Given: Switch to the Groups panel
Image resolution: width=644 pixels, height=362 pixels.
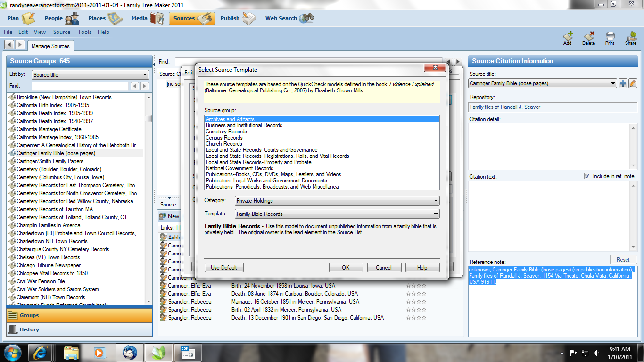Looking at the screenshot, I should 79,315.
